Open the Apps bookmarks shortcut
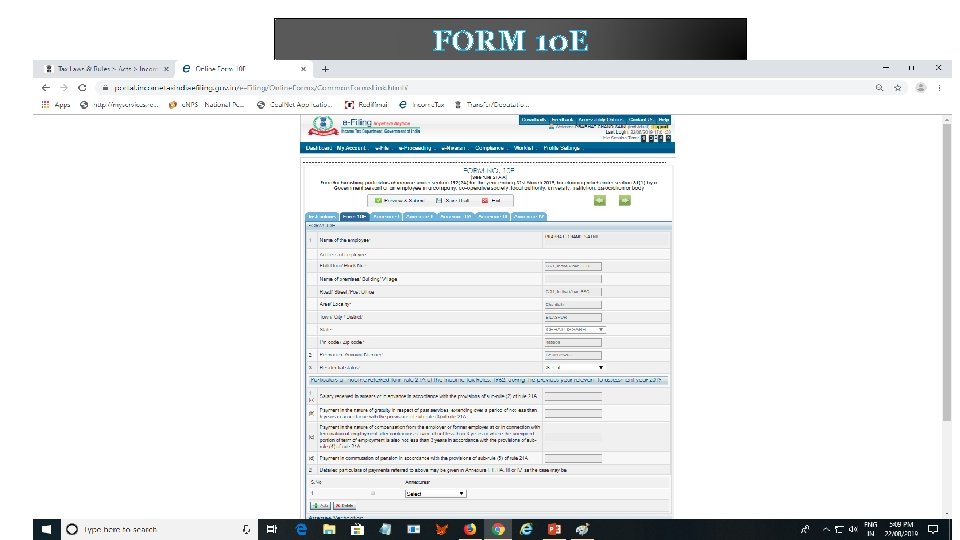The image size is (960, 540). 56,105
